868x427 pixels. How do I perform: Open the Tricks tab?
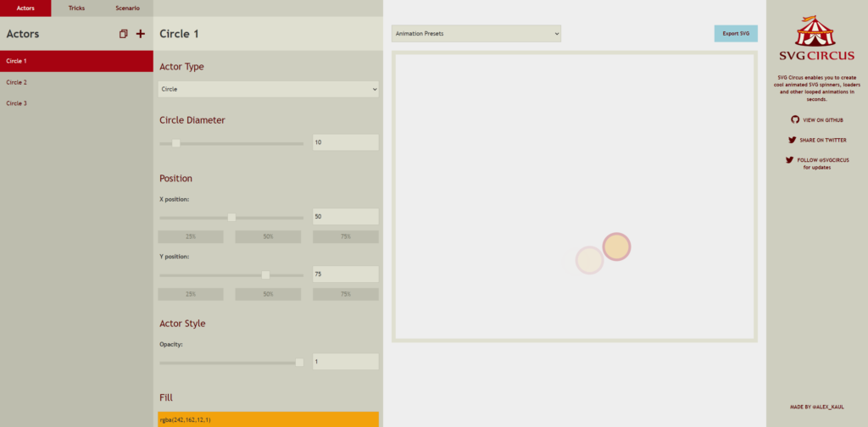(76, 8)
